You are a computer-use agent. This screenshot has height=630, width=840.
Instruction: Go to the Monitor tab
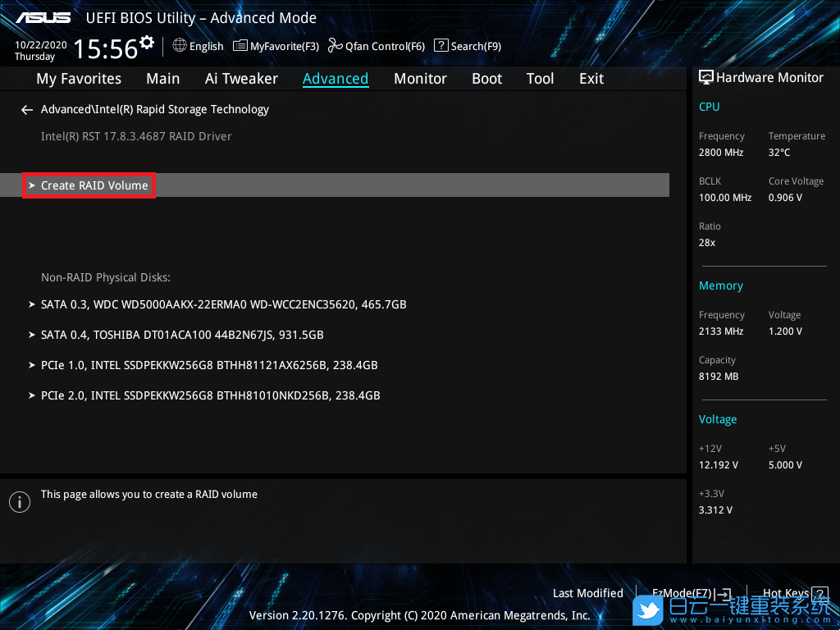coord(420,79)
